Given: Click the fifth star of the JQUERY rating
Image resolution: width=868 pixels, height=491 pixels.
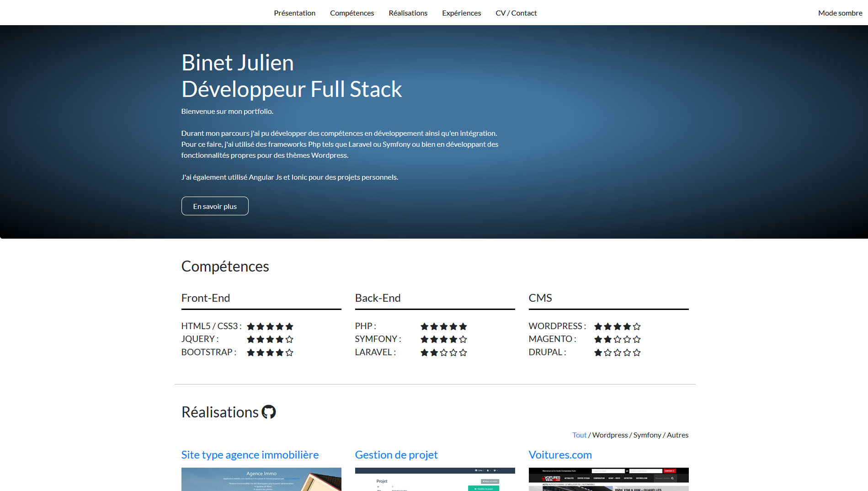Looking at the screenshot, I should pos(289,339).
